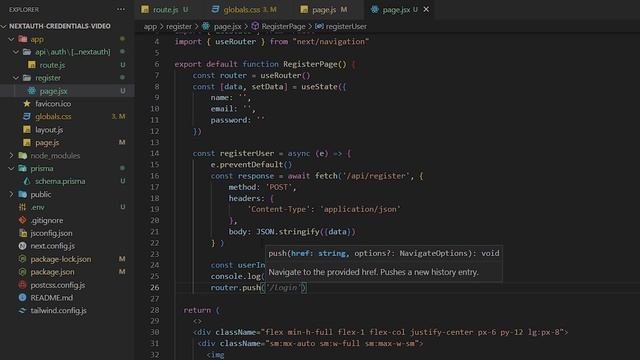Open route.js in the explorer tree
This screenshot has height=360, width=640.
pyautogui.click(x=52, y=65)
